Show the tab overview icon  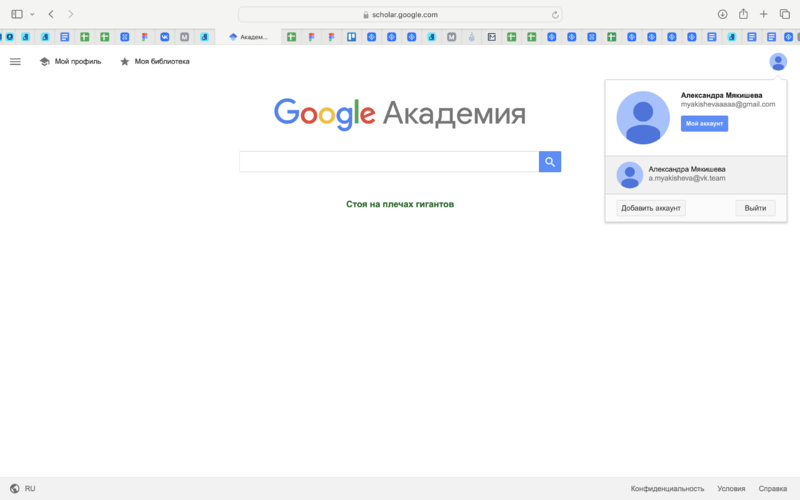785,14
